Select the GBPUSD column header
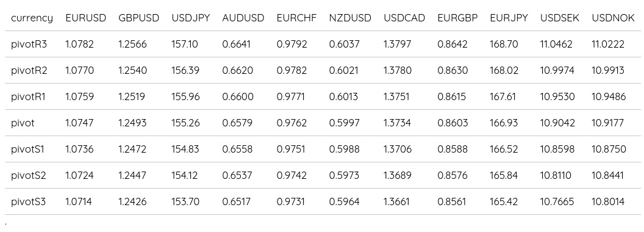 tap(138, 18)
